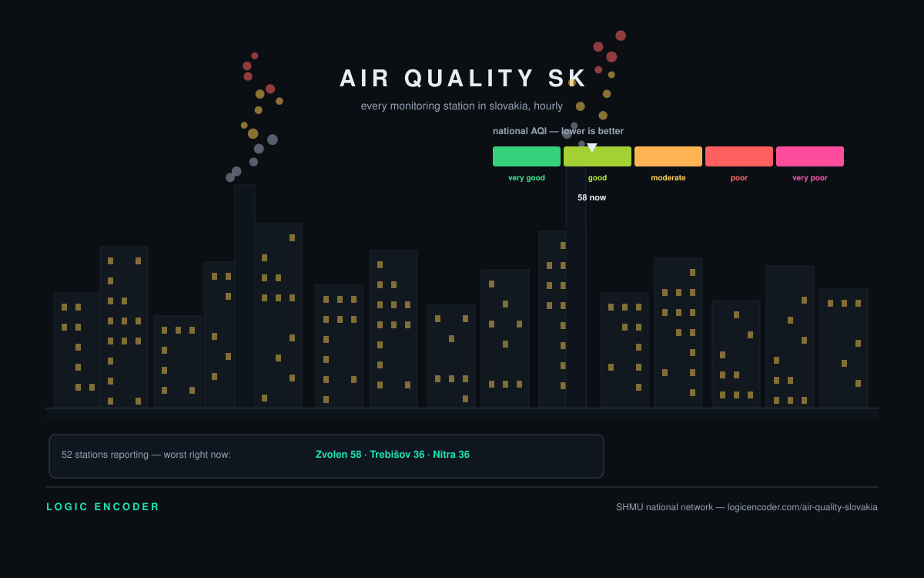Click the good lime AQI swatch
This screenshot has width=924, height=578.
pyautogui.click(x=598, y=156)
